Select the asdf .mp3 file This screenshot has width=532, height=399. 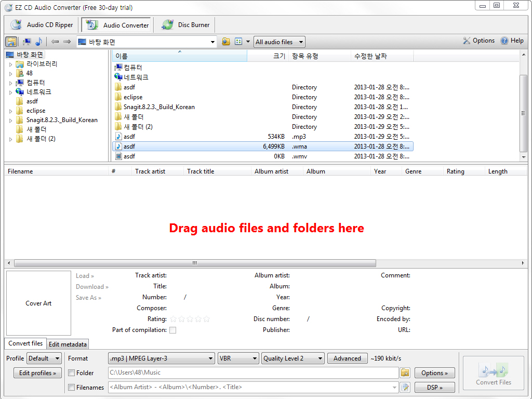(262, 137)
